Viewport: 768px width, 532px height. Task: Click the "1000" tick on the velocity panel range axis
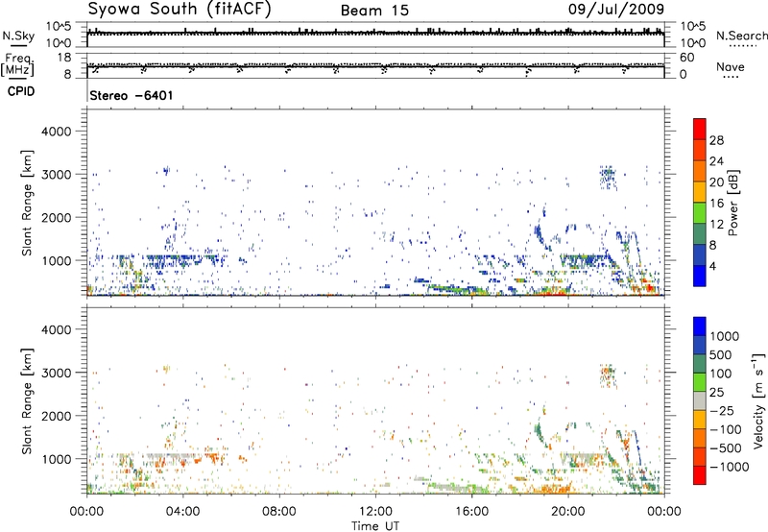click(x=57, y=459)
